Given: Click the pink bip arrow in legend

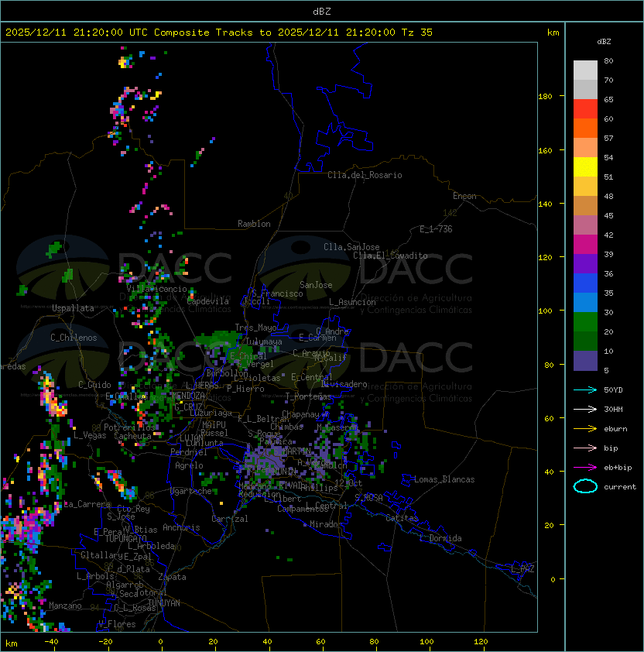Looking at the screenshot, I should point(585,448).
